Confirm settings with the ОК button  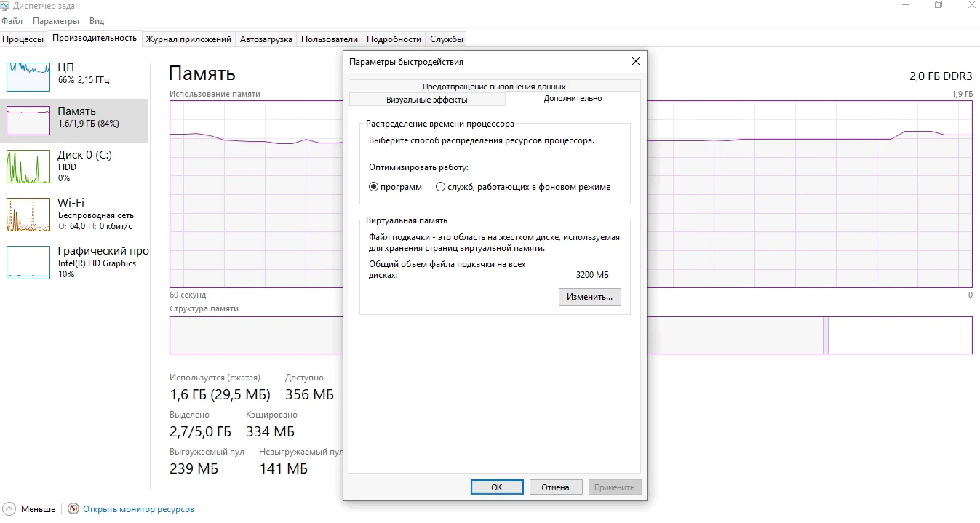coord(497,487)
